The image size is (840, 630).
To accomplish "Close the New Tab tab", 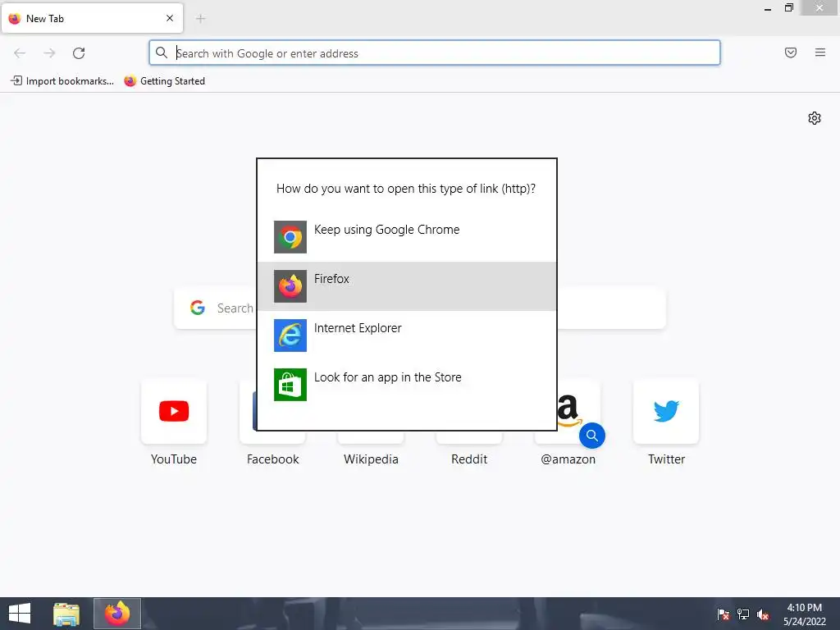I will pos(170,18).
